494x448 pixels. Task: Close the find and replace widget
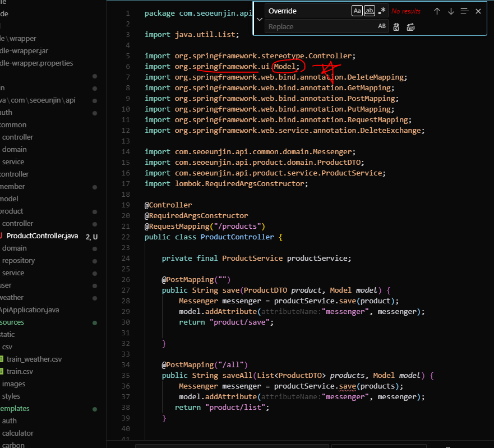478,11
